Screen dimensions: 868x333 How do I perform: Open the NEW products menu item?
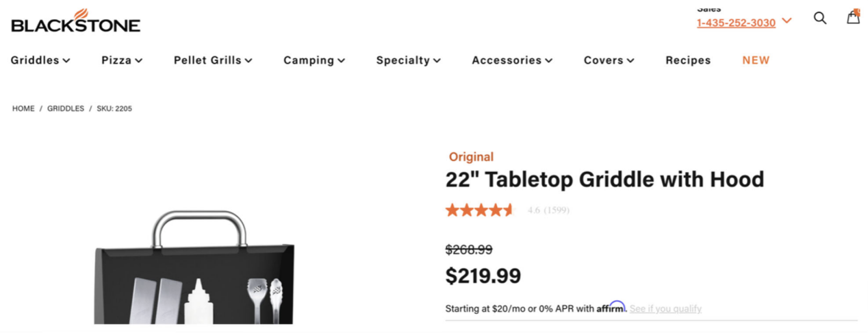tap(756, 60)
